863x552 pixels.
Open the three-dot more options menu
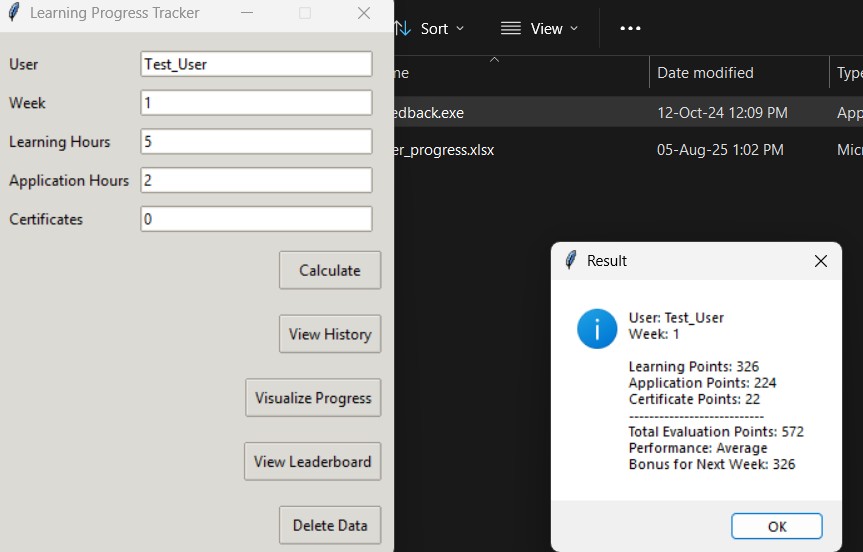tap(630, 29)
